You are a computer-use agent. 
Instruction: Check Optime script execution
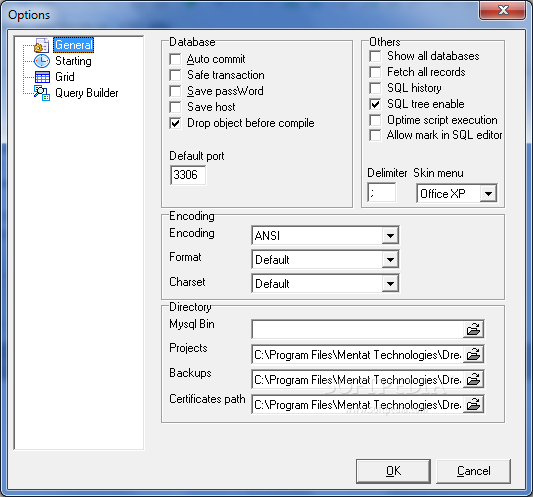coord(375,120)
